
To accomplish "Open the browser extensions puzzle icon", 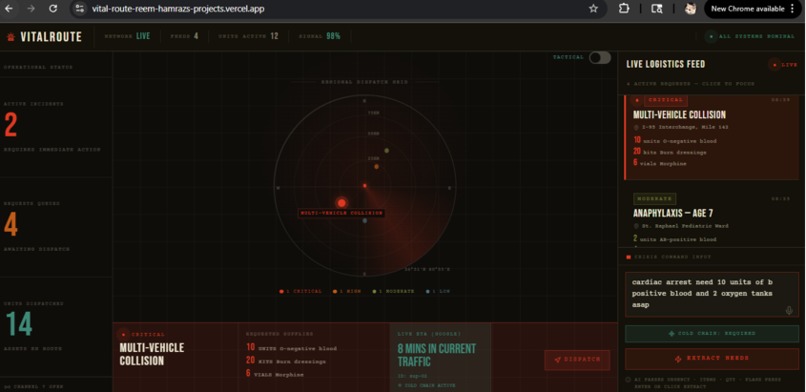I will pos(624,9).
